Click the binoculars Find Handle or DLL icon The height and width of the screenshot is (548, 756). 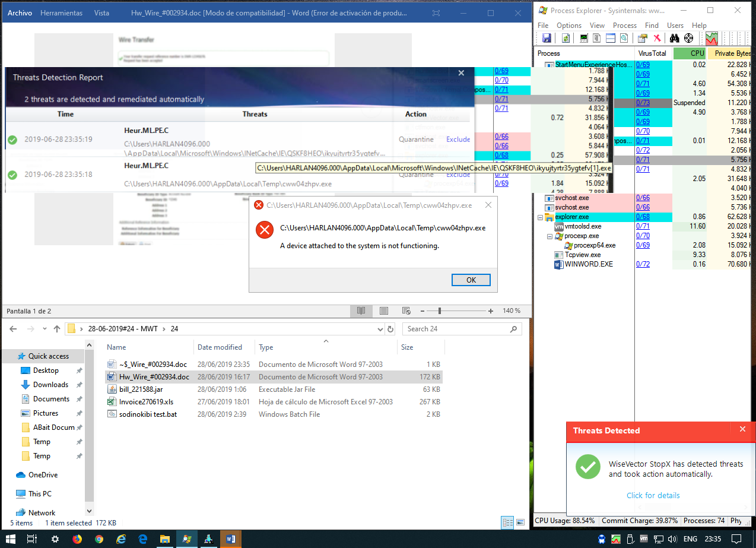click(x=675, y=39)
